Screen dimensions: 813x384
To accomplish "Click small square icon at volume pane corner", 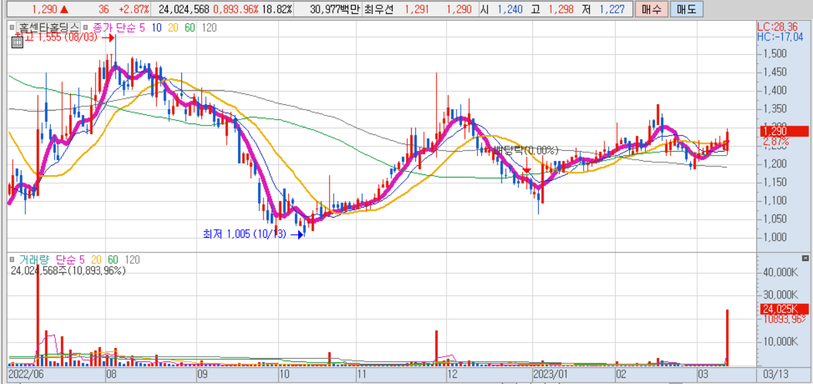I will [805, 258].
